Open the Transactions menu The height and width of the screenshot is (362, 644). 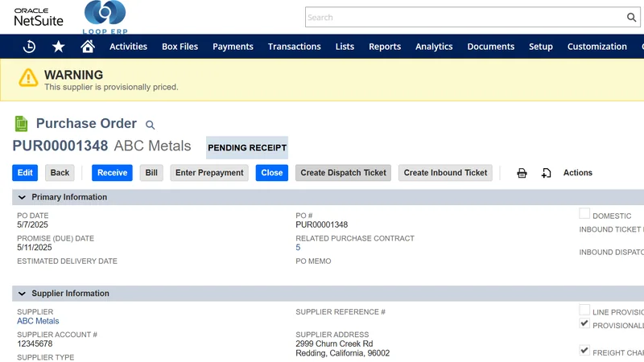[x=295, y=47]
